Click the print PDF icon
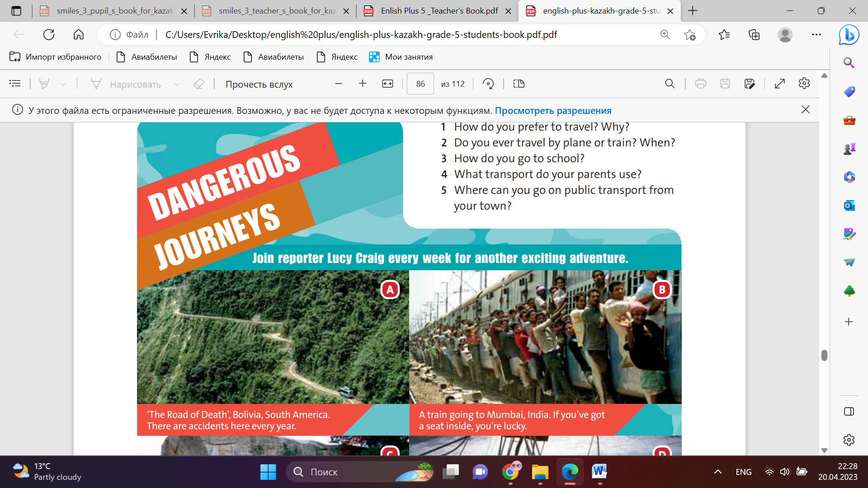 700,84
